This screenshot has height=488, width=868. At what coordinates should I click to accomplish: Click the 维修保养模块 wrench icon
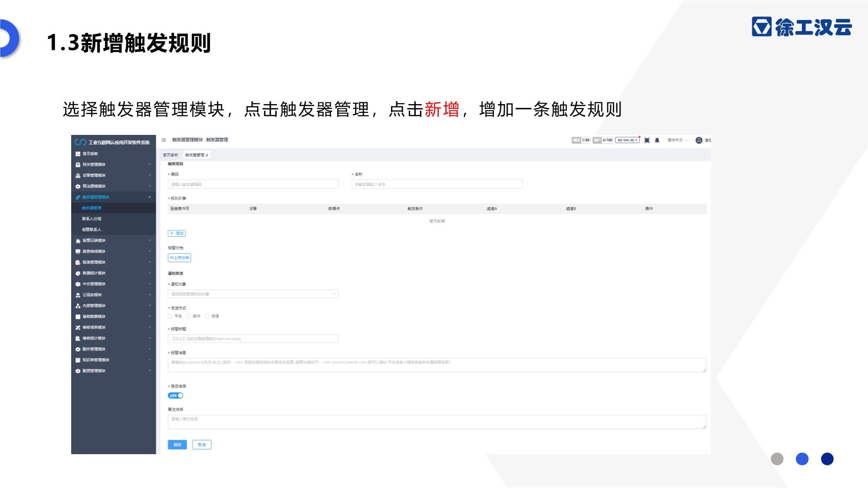(78, 328)
